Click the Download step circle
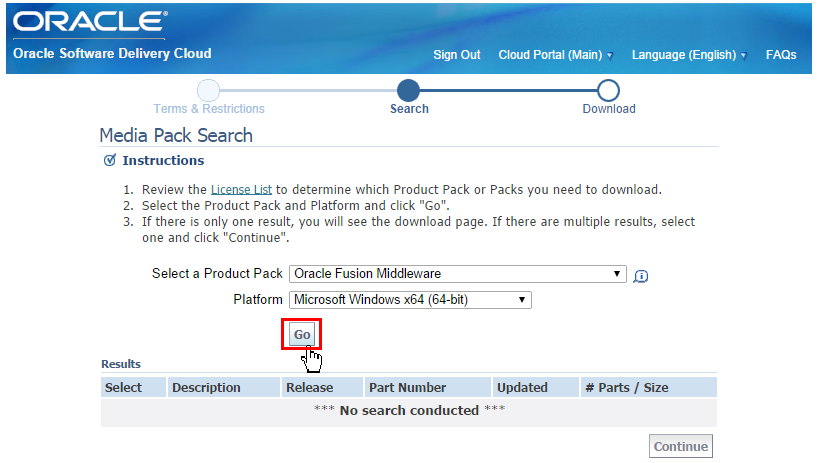Screen dimensions: 818x463 tap(608, 90)
